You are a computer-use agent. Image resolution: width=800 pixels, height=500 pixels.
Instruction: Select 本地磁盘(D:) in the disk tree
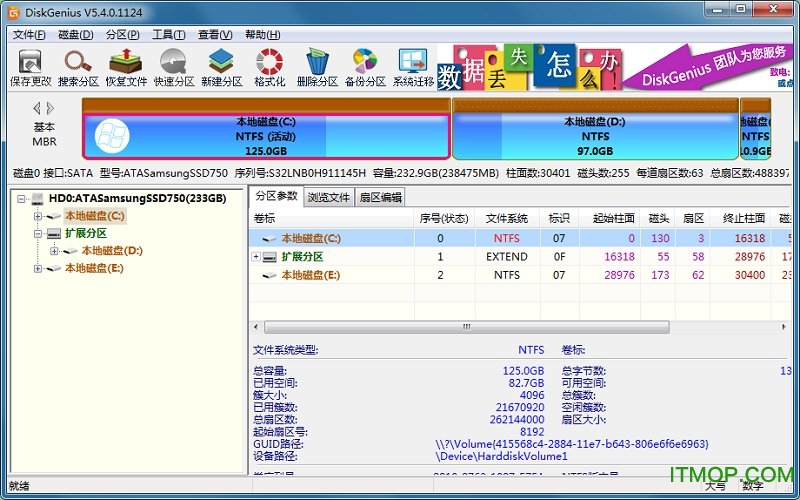pos(112,251)
